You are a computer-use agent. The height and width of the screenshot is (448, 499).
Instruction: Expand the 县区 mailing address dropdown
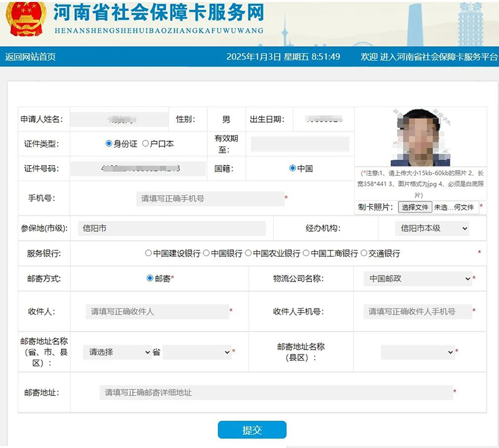418,352
